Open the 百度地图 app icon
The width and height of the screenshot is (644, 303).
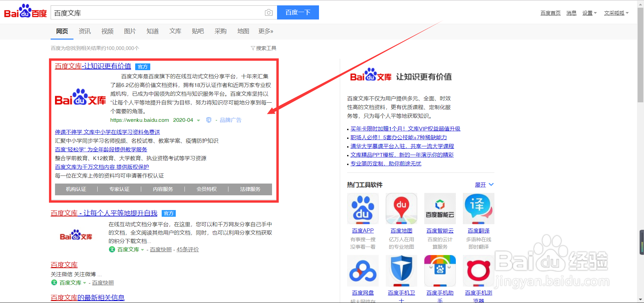point(401,208)
